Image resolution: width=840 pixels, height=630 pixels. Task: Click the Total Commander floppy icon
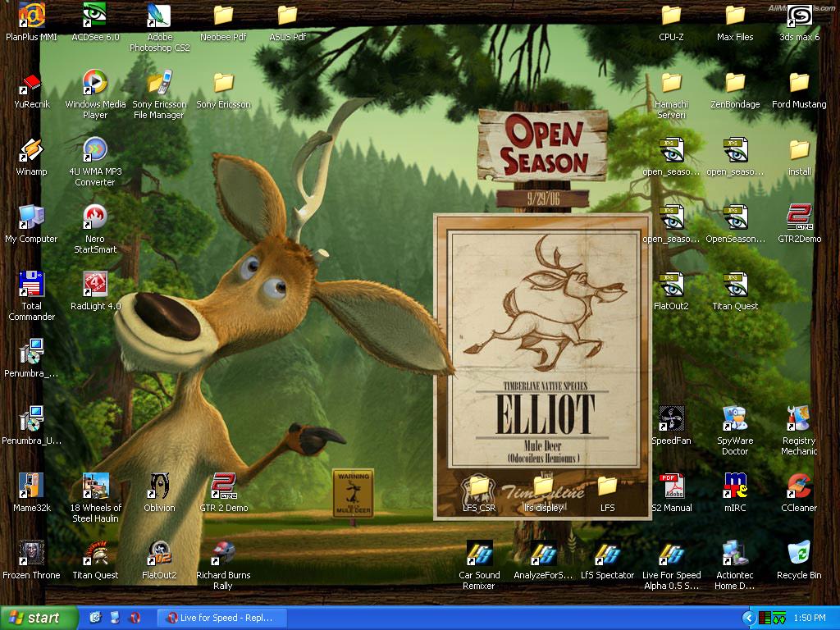click(31, 285)
